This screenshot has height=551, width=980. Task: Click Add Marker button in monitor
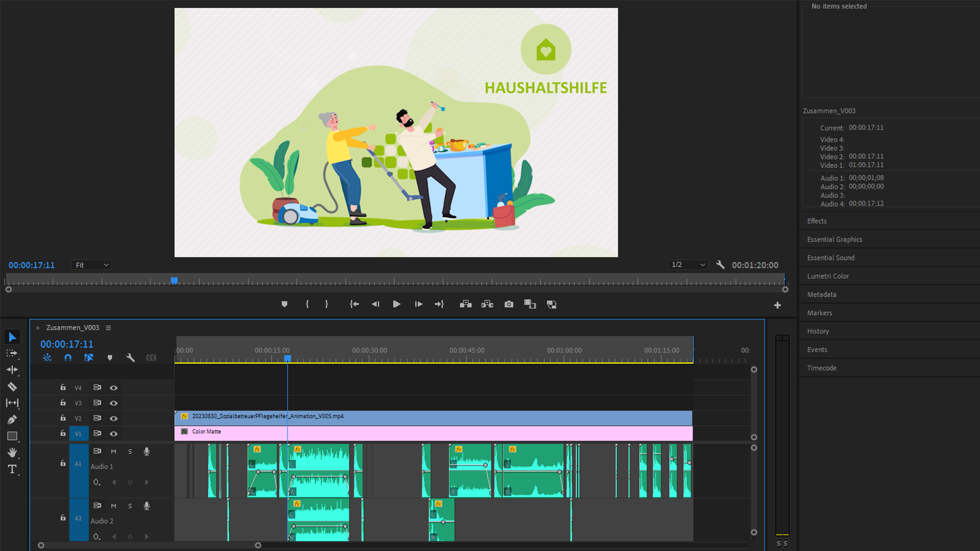[284, 304]
